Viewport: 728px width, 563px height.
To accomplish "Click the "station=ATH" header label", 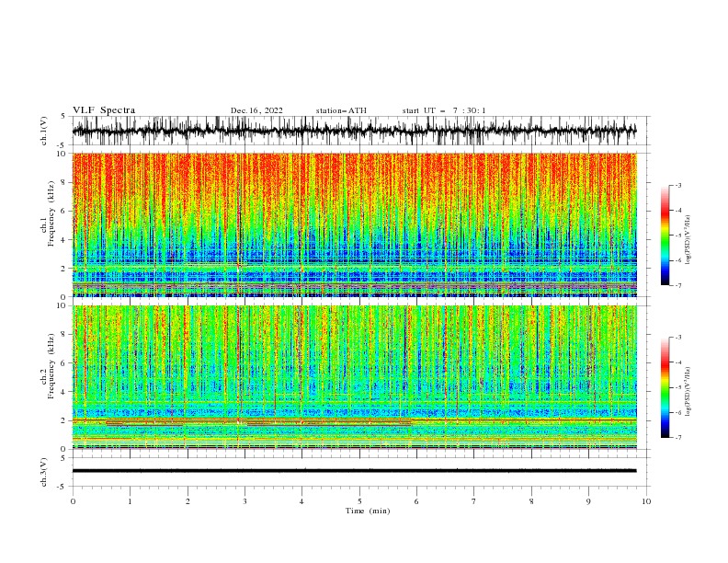I will pyautogui.click(x=341, y=110).
